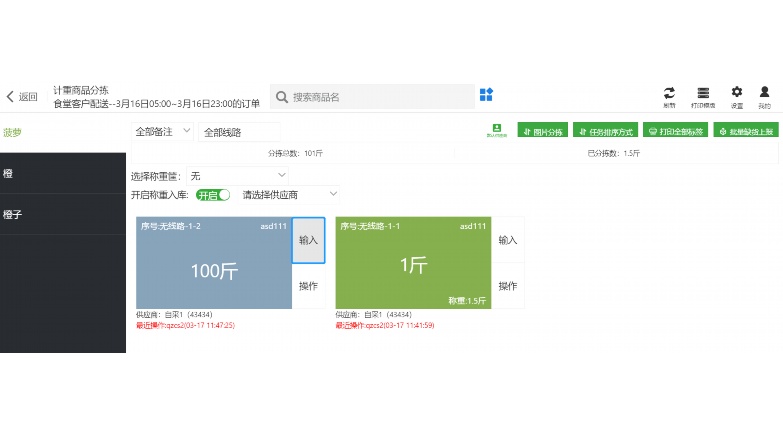
Task: Open the 打印模板 print template icon
Action: tap(703, 96)
